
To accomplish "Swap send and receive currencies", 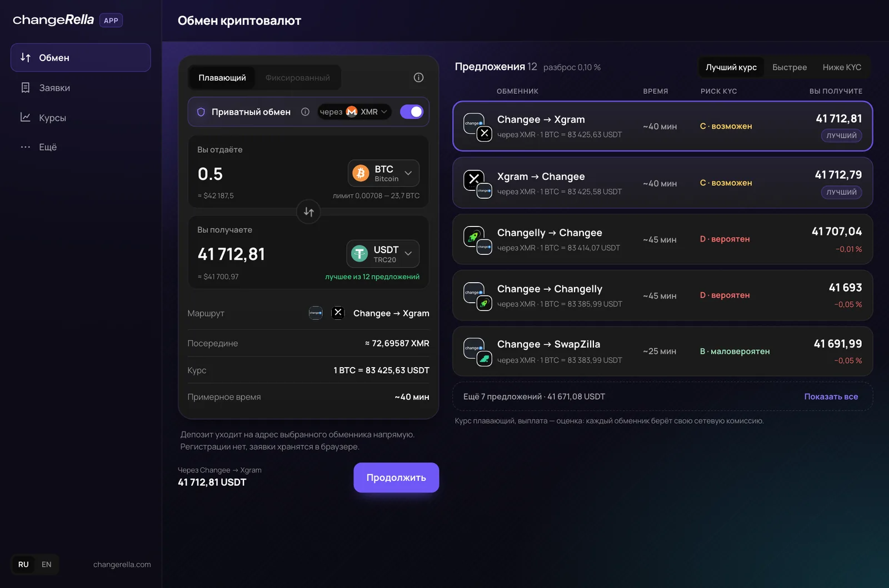I will click(308, 212).
